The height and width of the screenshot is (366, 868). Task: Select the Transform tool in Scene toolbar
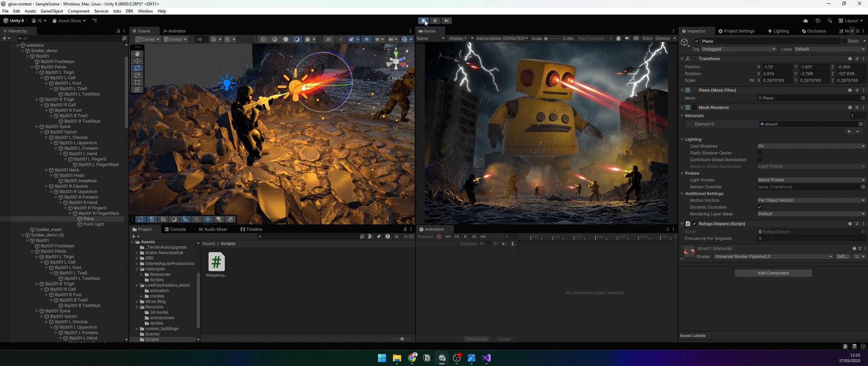tap(137, 89)
